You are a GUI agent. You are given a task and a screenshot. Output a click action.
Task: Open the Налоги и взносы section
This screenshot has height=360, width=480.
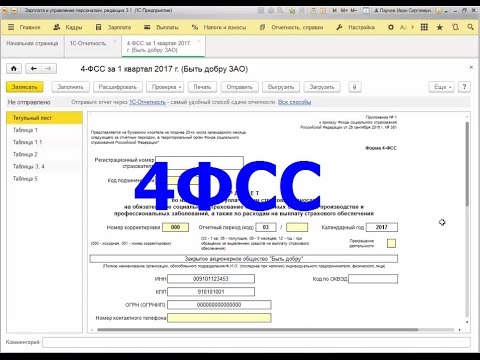click(219, 27)
